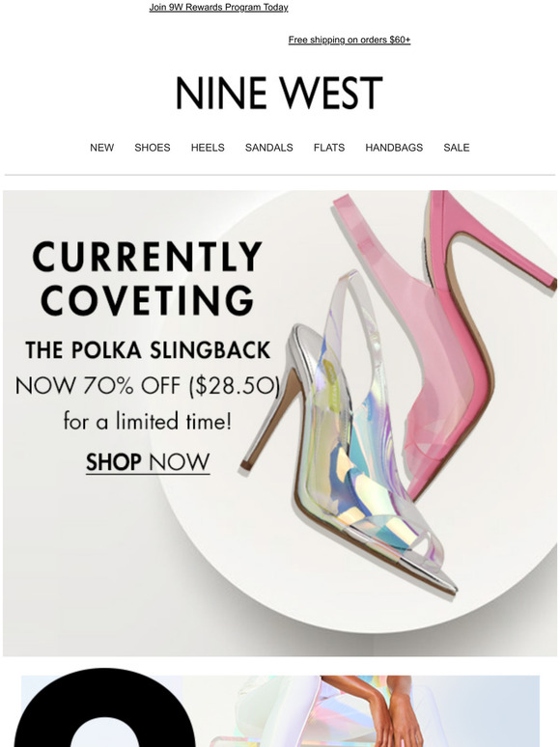Visit the SALE section
The width and height of the screenshot is (560, 747).
(x=457, y=148)
